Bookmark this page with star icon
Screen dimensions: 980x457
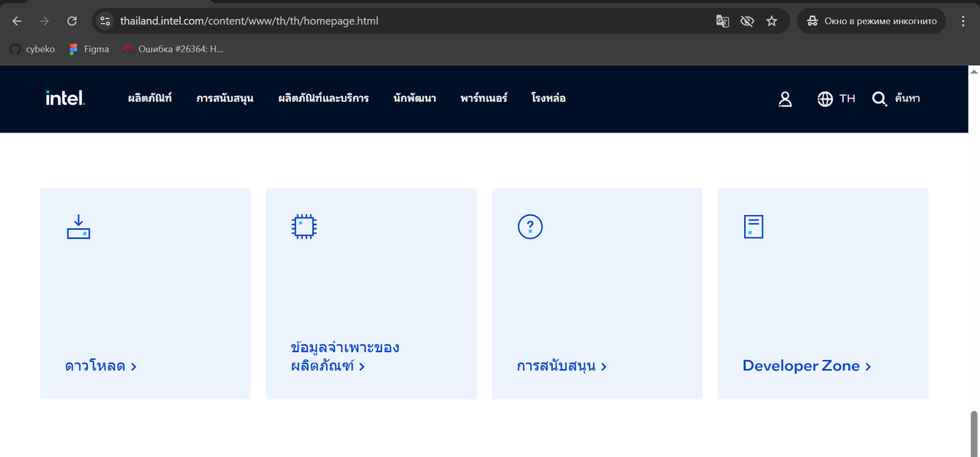[772, 21]
